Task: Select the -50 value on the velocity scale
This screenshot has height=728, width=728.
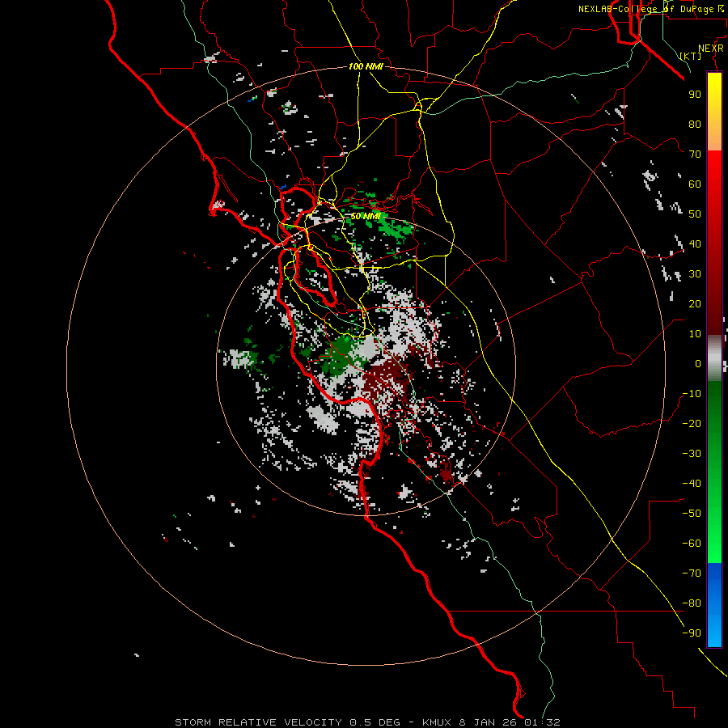Action: [x=692, y=514]
